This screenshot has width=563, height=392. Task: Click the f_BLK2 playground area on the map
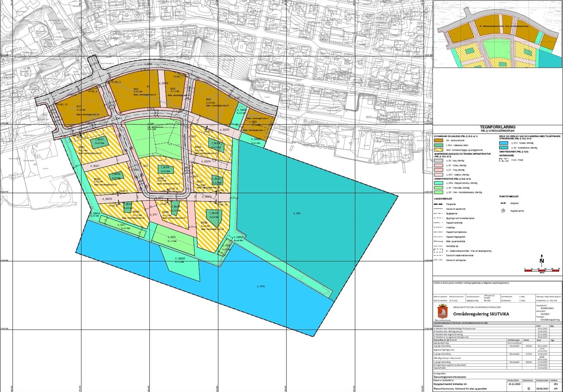pos(117,175)
